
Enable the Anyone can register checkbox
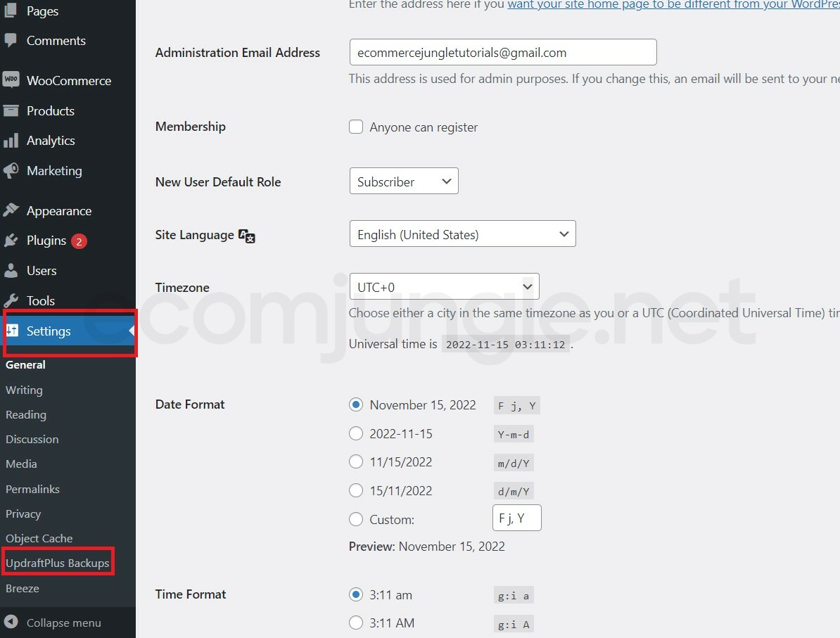(356, 127)
